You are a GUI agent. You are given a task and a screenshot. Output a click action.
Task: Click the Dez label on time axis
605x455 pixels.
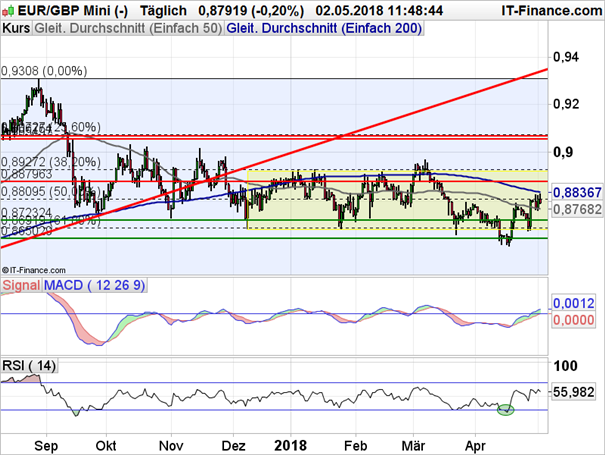[233, 446]
